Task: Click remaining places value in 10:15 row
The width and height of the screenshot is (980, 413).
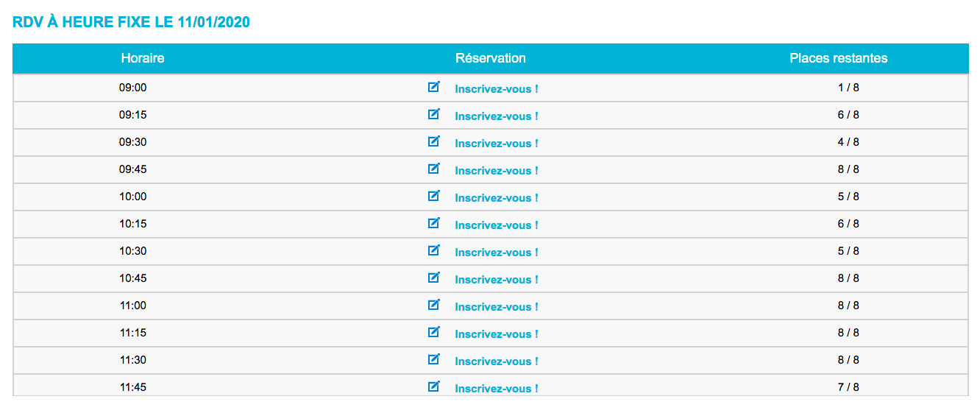Action: tap(848, 224)
